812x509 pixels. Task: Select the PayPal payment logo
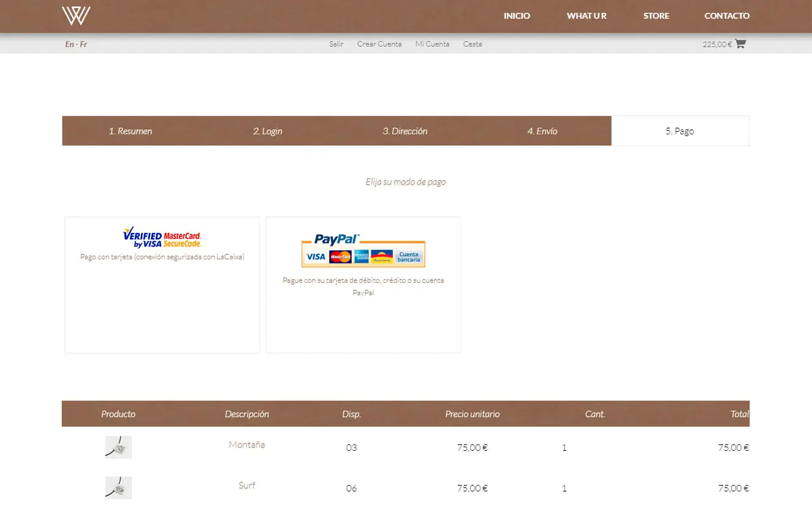[363, 250]
